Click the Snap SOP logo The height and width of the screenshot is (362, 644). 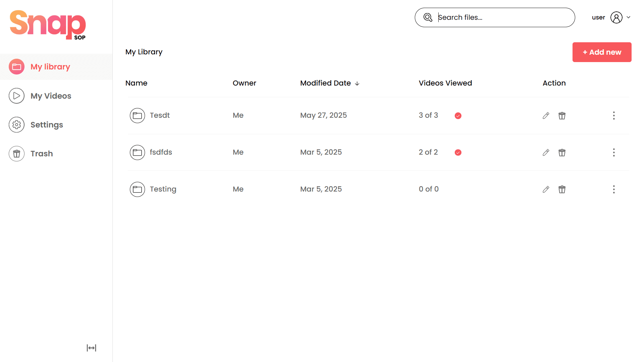(x=48, y=25)
